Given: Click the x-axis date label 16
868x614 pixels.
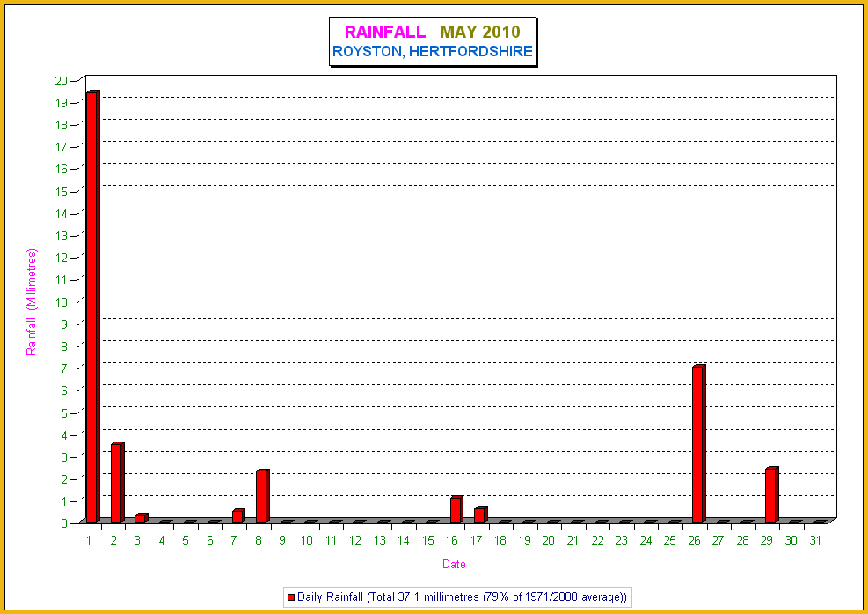Looking at the screenshot, I should coord(452,540).
